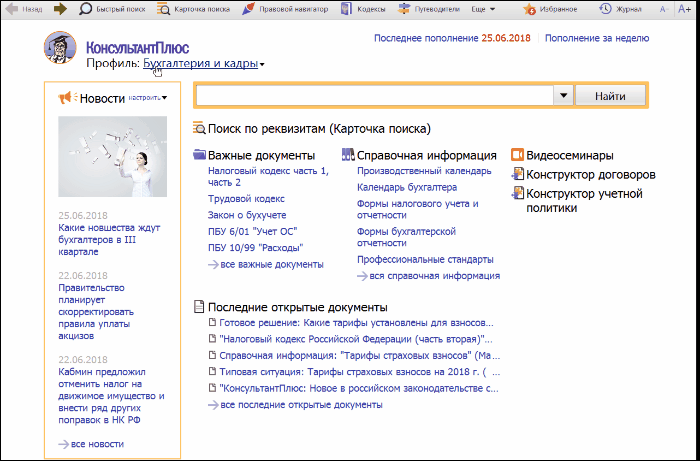Read news about правила уплаты акцизов
700x461 pixels.
coord(96,312)
